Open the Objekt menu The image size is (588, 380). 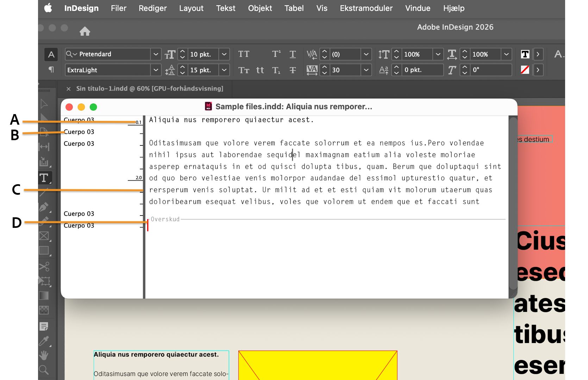click(260, 8)
